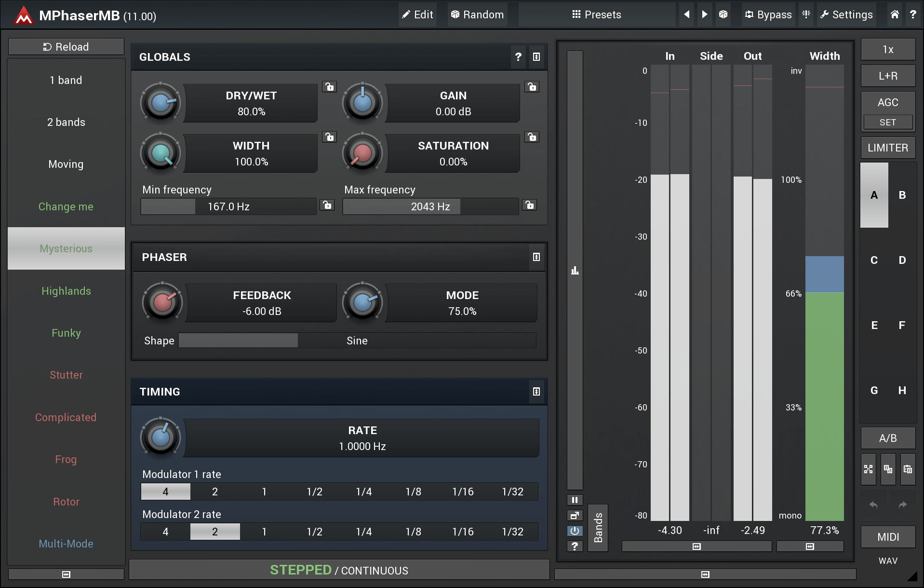Image resolution: width=924 pixels, height=588 pixels.
Task: Toggle the Bypass button
Action: pos(768,14)
